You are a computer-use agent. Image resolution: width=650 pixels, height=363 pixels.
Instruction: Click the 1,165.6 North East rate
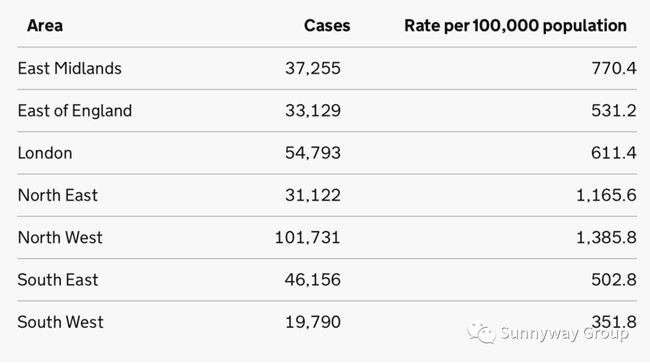606,195
